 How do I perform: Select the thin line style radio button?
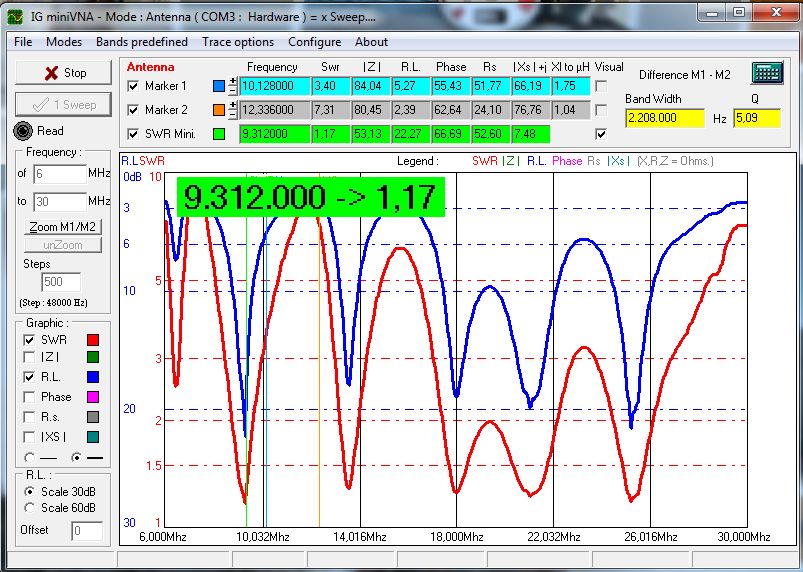28,456
